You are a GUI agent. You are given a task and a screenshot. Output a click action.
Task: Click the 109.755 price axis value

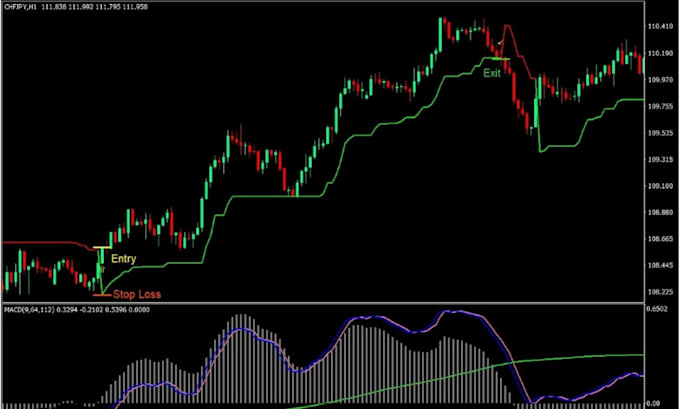tap(660, 106)
